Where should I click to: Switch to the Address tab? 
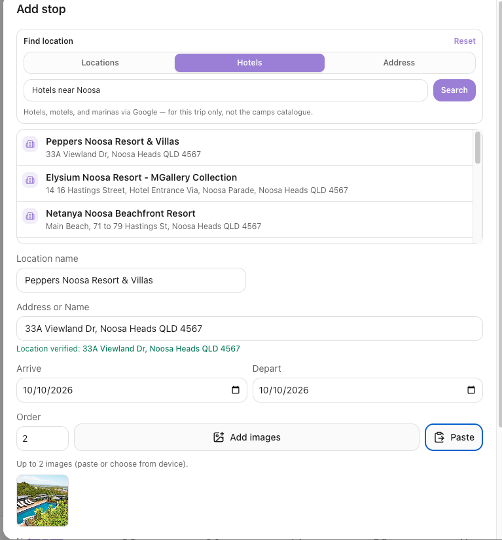tap(399, 63)
